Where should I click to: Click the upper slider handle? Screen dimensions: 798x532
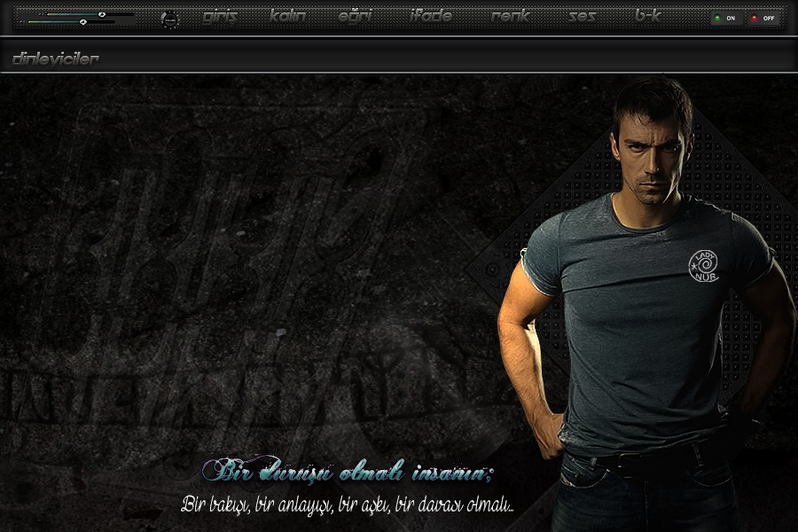click(102, 14)
